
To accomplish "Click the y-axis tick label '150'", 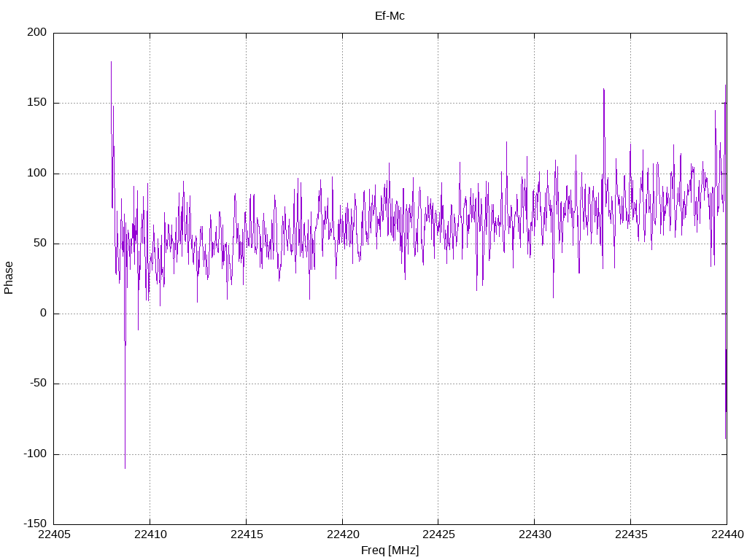I will 37,102.
